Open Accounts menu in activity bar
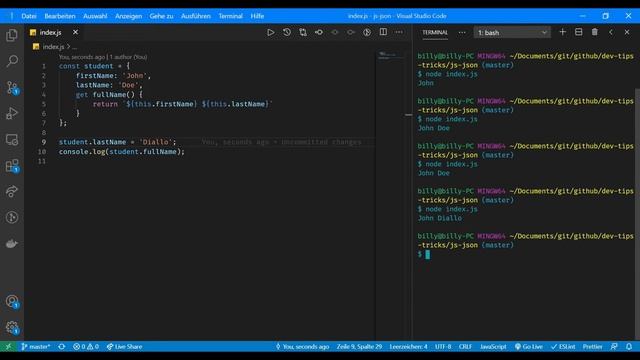Screen dimensions: 640x360 [x=12, y=302]
